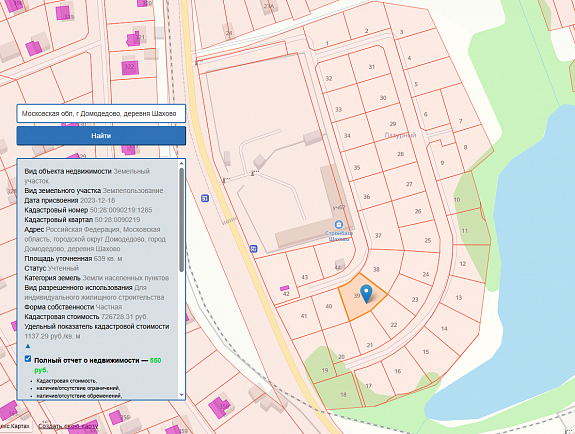
Task: Click the Земли населенных пунктов category text
Action: tap(125, 278)
